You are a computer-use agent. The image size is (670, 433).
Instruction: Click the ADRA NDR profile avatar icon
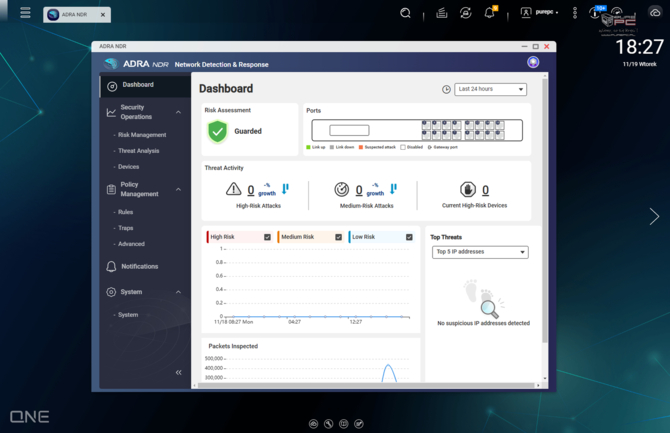(x=533, y=62)
